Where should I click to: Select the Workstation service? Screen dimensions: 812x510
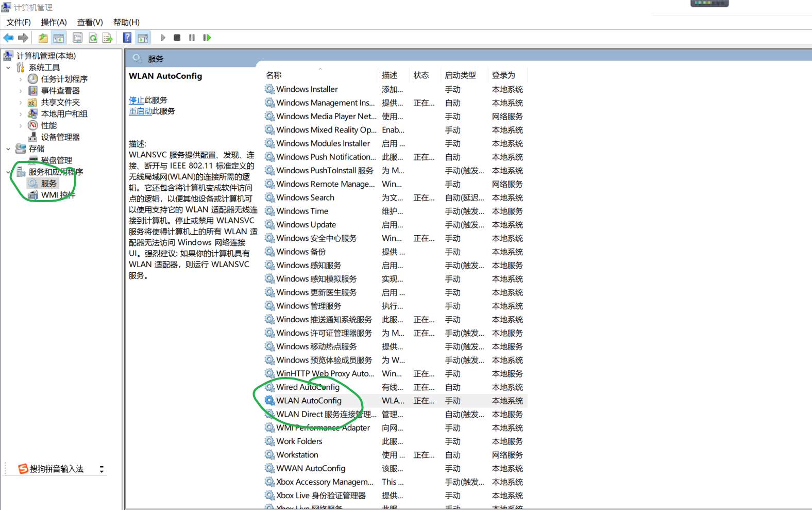(297, 455)
